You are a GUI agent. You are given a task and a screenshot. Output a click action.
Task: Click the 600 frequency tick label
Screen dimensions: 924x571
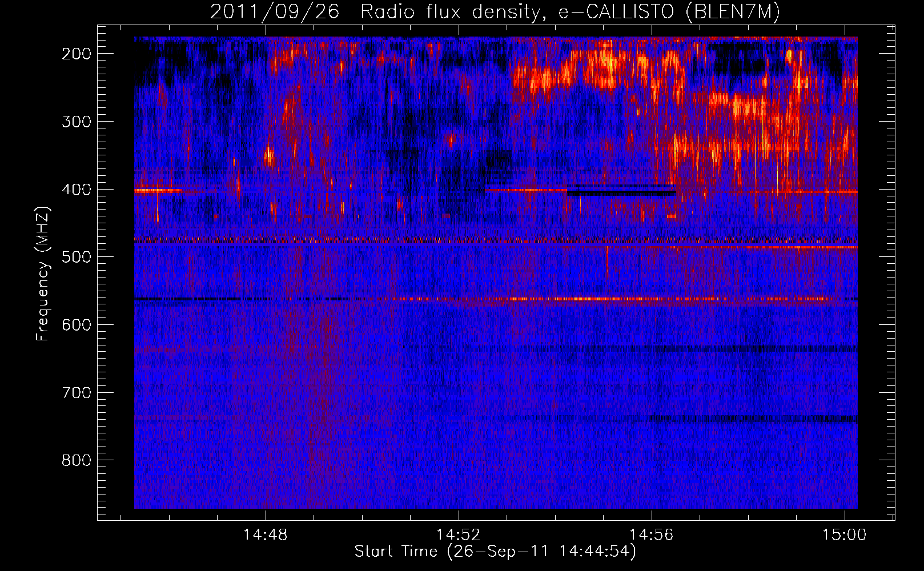coord(77,325)
